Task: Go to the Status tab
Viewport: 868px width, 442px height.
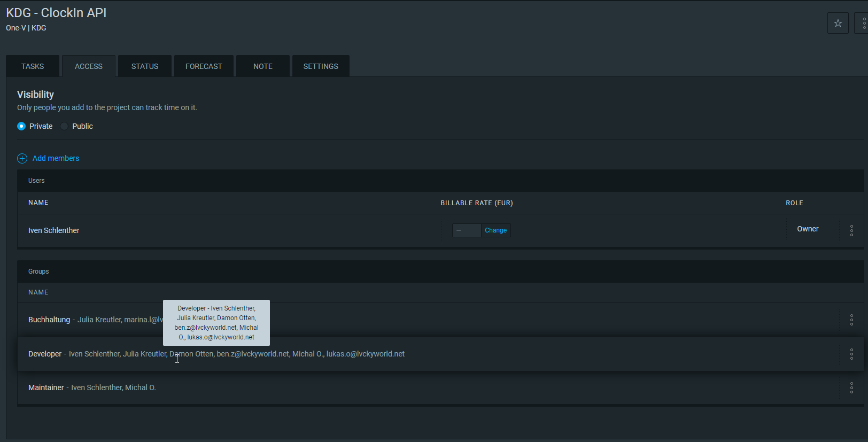Action: click(145, 66)
